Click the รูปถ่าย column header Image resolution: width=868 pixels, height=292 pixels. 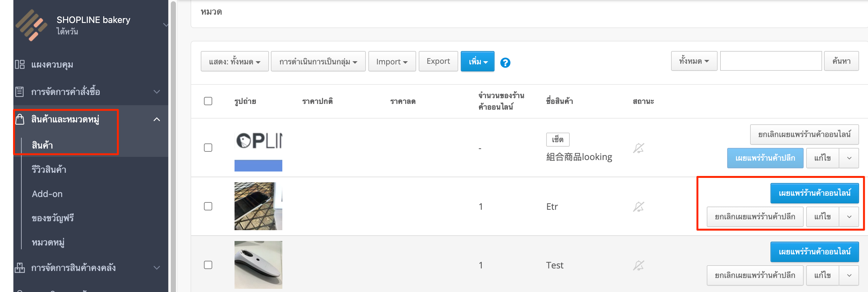pyautogui.click(x=245, y=101)
